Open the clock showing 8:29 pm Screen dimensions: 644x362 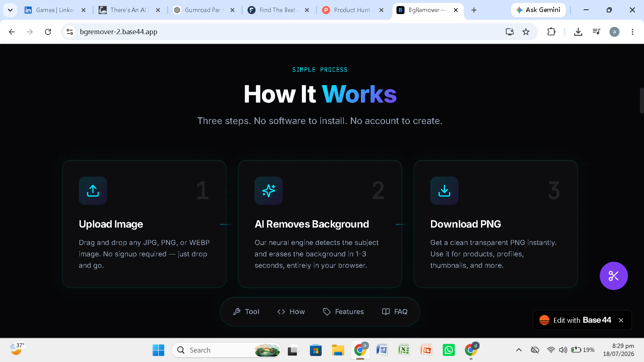point(619,350)
